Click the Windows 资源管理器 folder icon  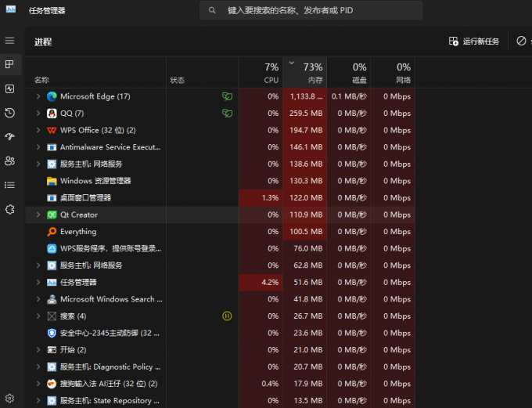pyautogui.click(x=52, y=181)
